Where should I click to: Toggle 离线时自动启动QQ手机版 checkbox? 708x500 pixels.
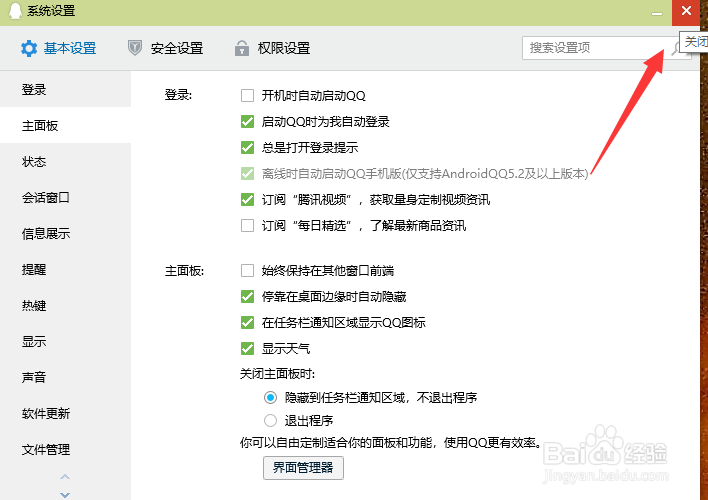pyautogui.click(x=247, y=173)
